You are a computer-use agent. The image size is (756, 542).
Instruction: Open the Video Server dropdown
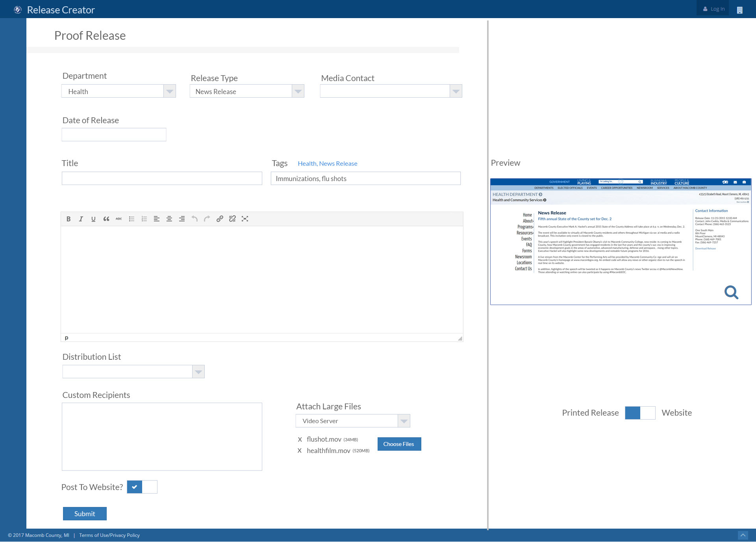tap(404, 421)
